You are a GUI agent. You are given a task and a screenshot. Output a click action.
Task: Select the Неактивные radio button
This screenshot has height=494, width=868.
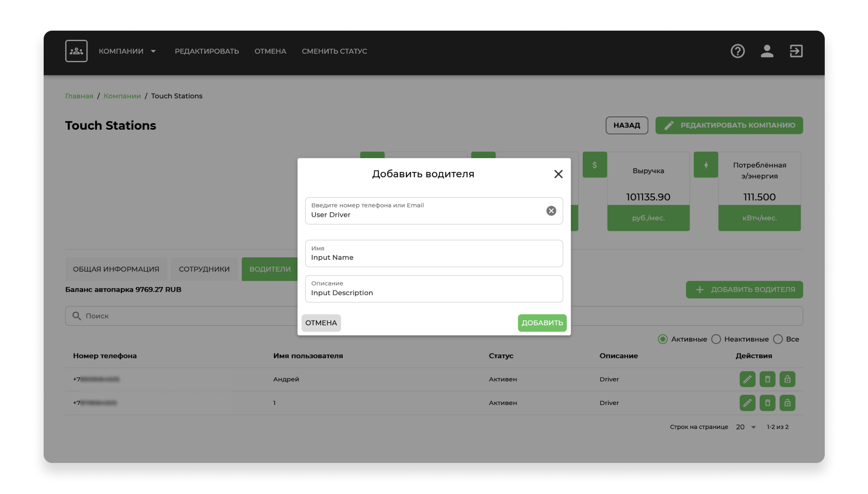click(x=716, y=339)
